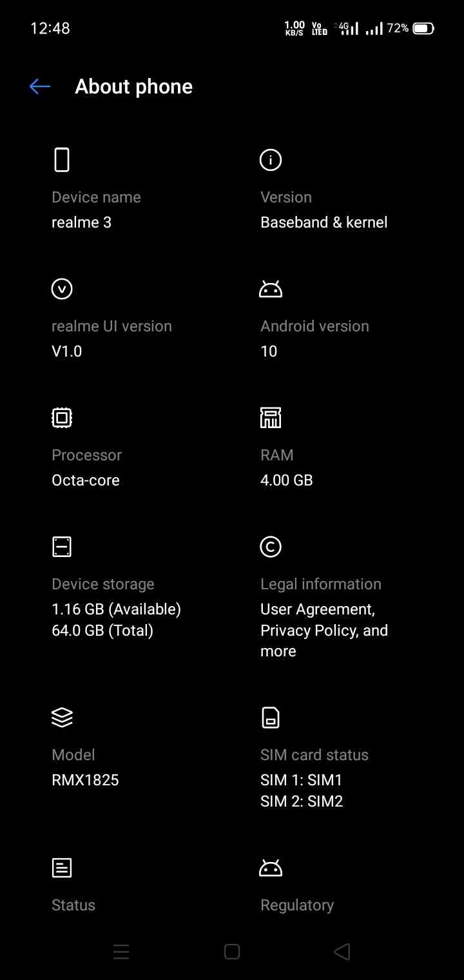The height and width of the screenshot is (980, 464).
Task: Tap the Android icon above Regulatory
Action: 271,868
